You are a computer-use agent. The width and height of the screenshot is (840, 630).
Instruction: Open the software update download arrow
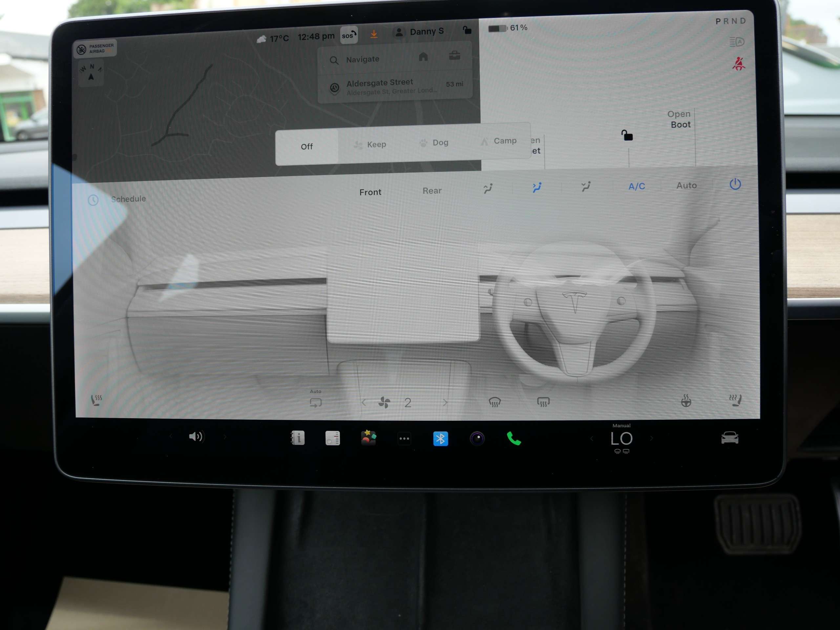click(374, 34)
